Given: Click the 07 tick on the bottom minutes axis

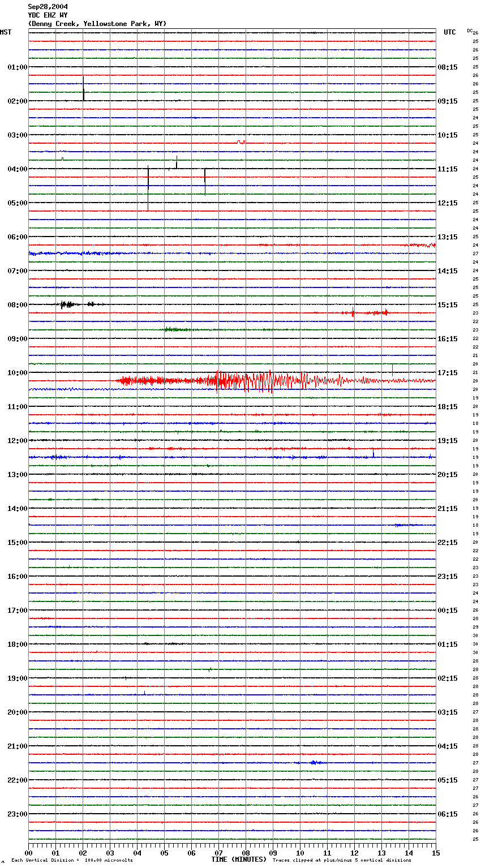Looking at the screenshot, I should [x=218, y=853].
